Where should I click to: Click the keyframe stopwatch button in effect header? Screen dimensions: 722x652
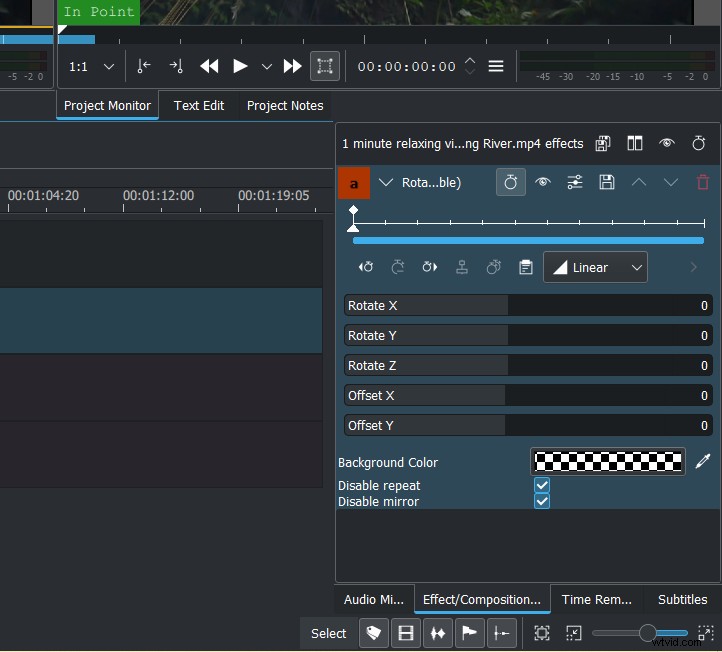click(511, 182)
